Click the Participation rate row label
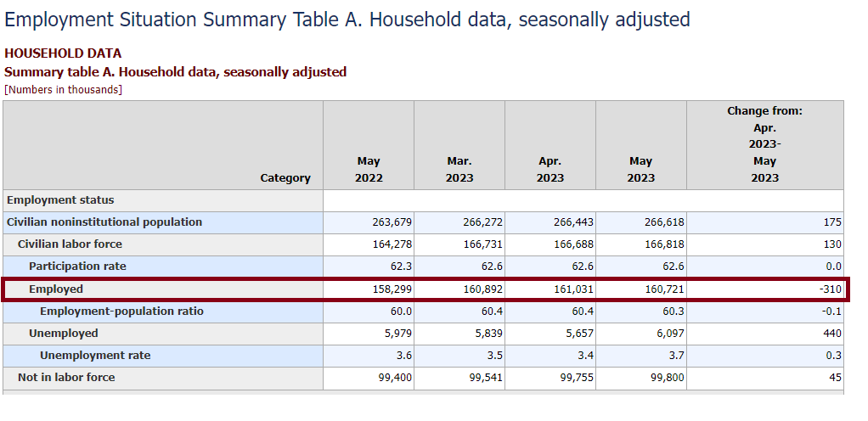Viewport: 868px width, 421px height. [x=77, y=267]
